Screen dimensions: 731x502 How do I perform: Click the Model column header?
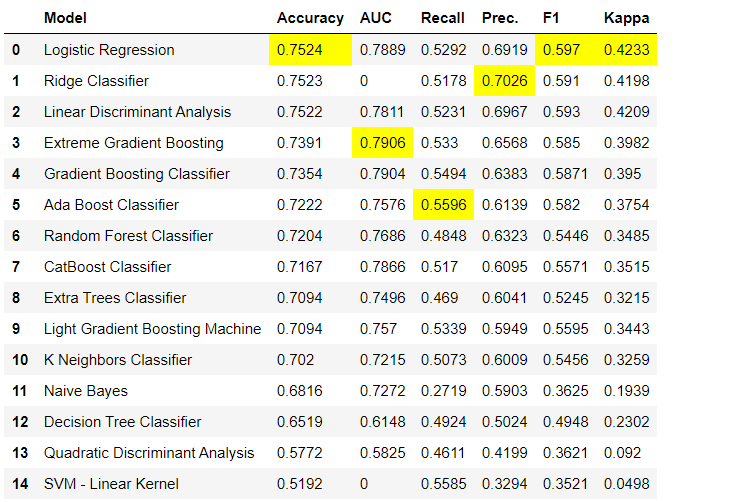64,18
